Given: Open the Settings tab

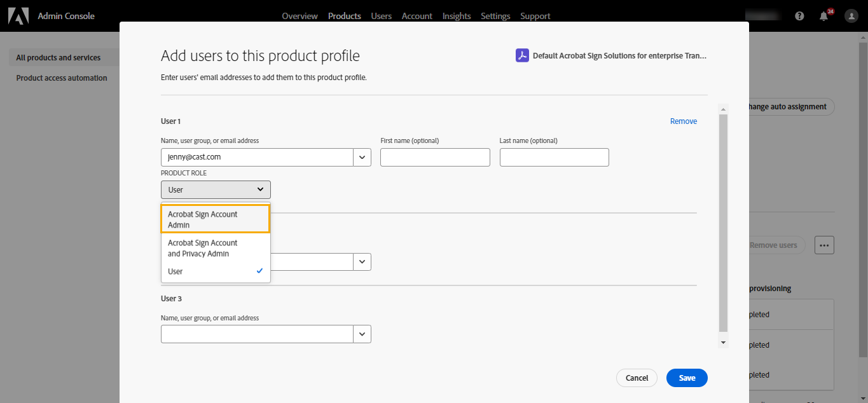Looking at the screenshot, I should tap(495, 16).
